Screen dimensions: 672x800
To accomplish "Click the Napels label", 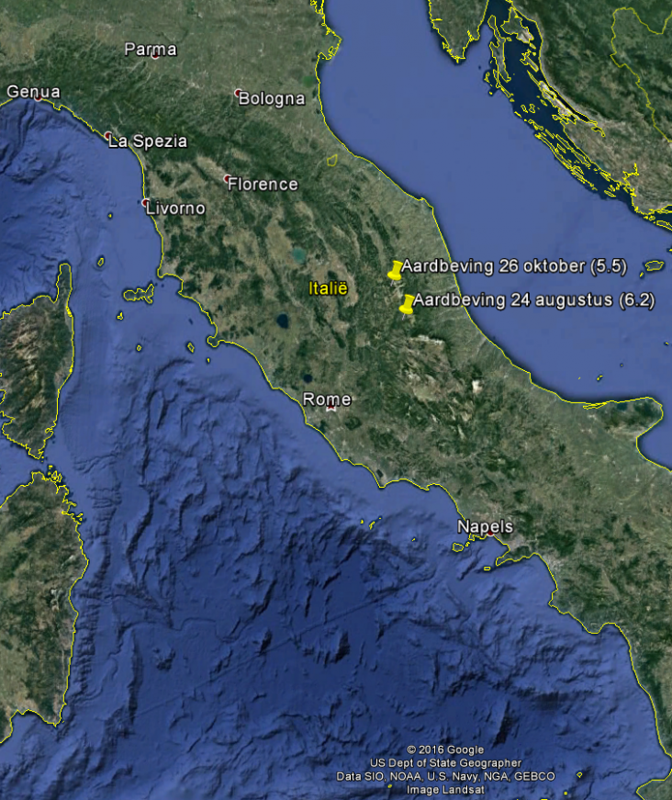I will [x=485, y=526].
